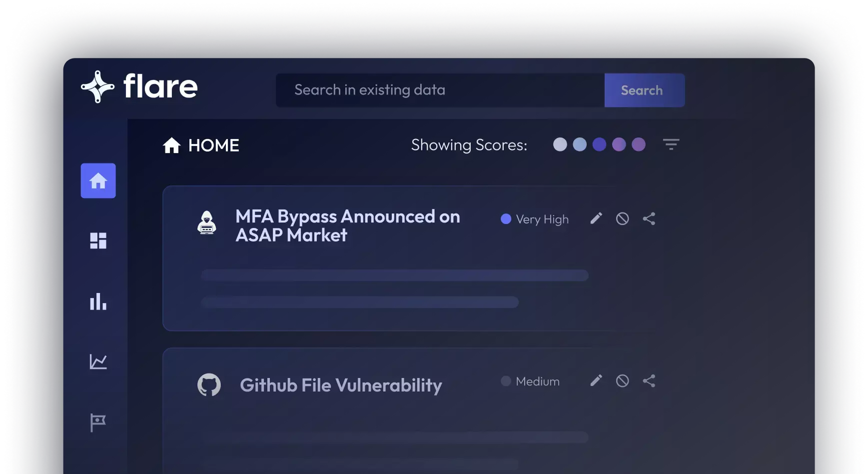
Task: Open the bar chart sidebar icon
Action: [98, 301]
